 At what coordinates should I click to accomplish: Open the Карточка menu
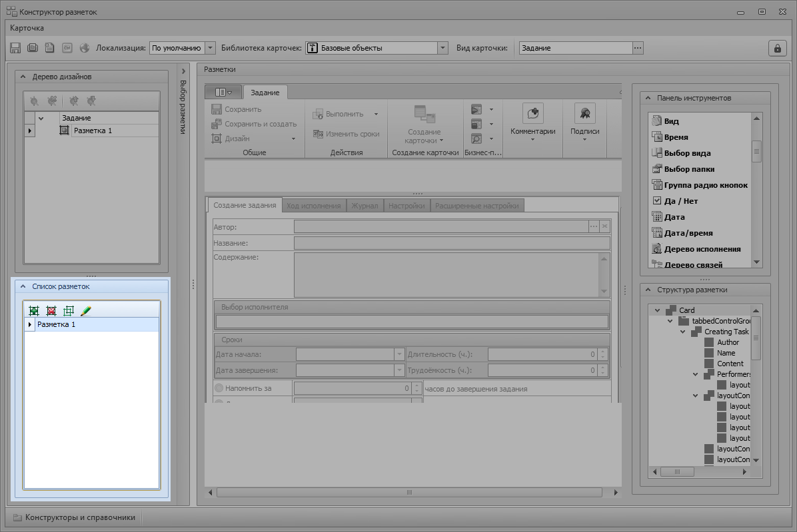[27, 28]
